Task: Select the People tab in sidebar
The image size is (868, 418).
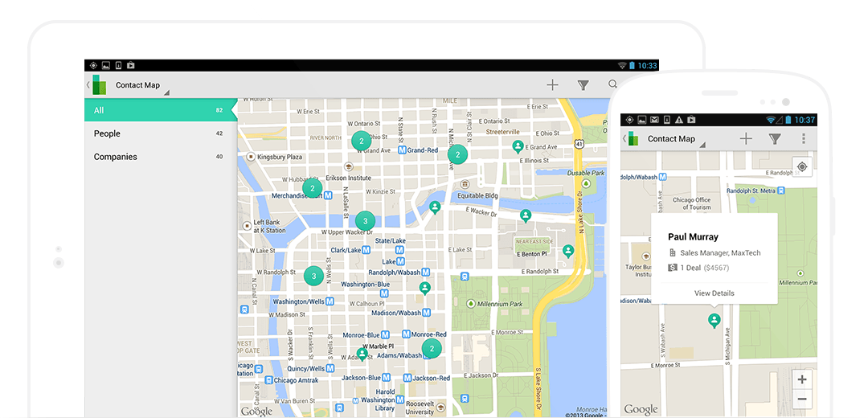Action: click(x=161, y=133)
